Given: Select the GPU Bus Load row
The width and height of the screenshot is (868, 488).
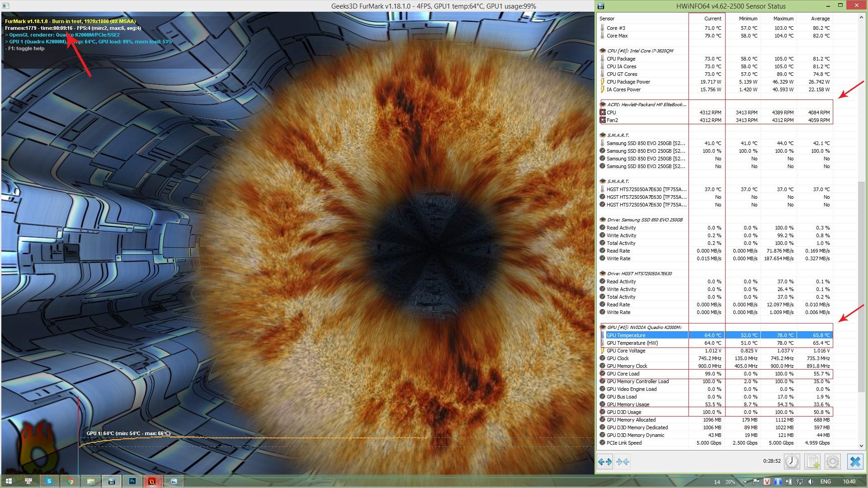Looking at the screenshot, I should click(x=715, y=397).
